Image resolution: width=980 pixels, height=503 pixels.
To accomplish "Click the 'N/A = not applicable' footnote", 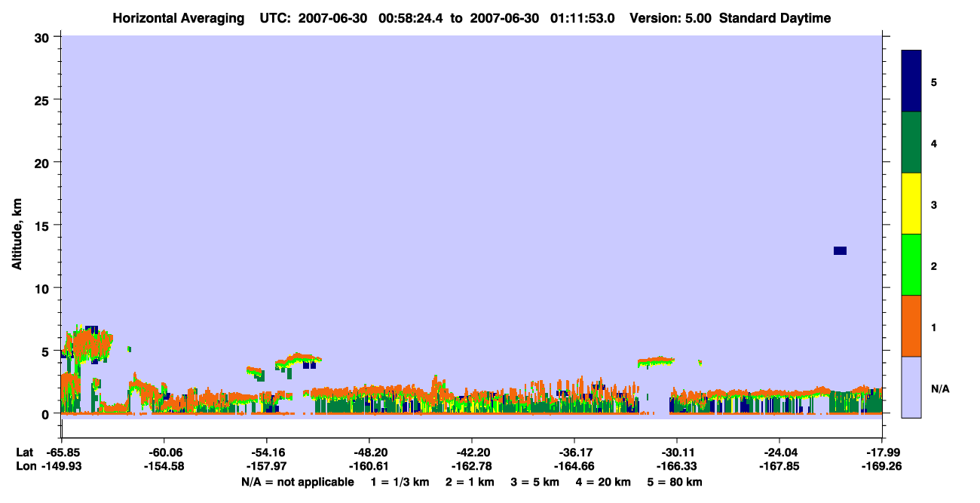I will pos(297,482).
